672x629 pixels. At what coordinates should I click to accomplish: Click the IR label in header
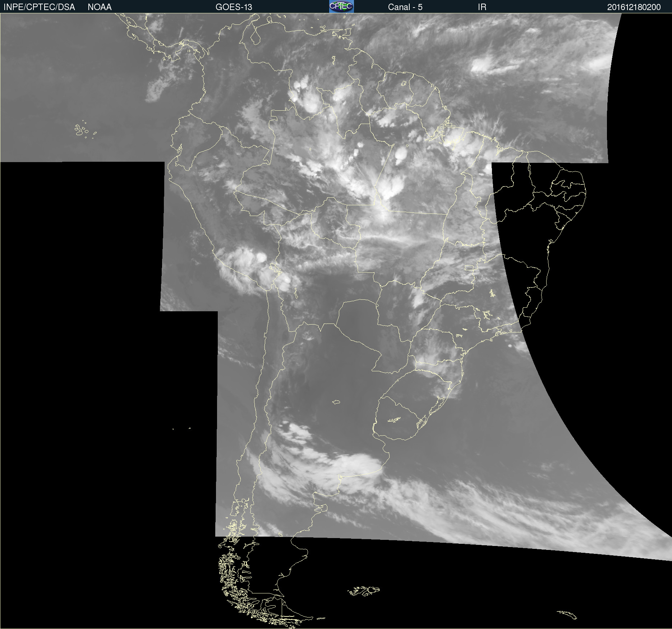(482, 7)
